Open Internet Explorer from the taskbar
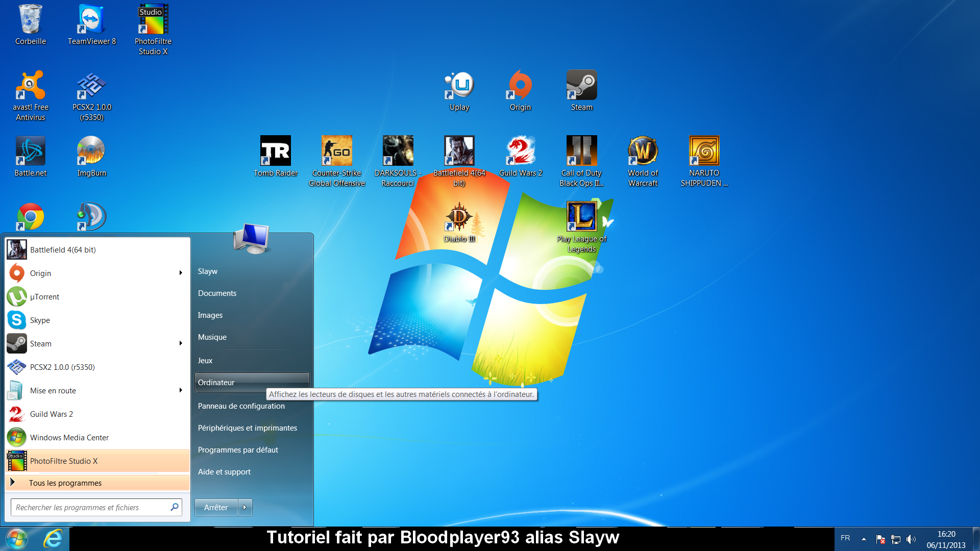Viewport: 980px width, 551px height. (53, 539)
